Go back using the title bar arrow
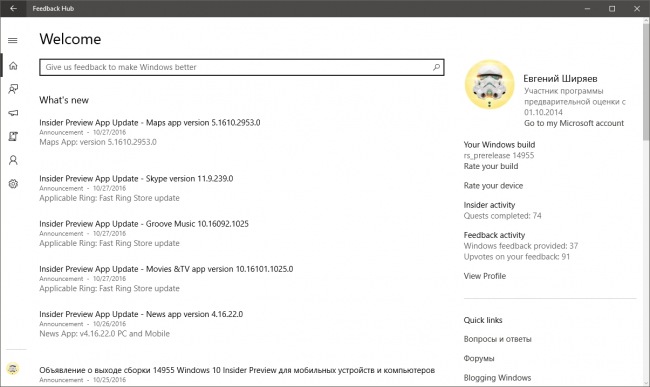650x387 pixels. click(x=13, y=8)
